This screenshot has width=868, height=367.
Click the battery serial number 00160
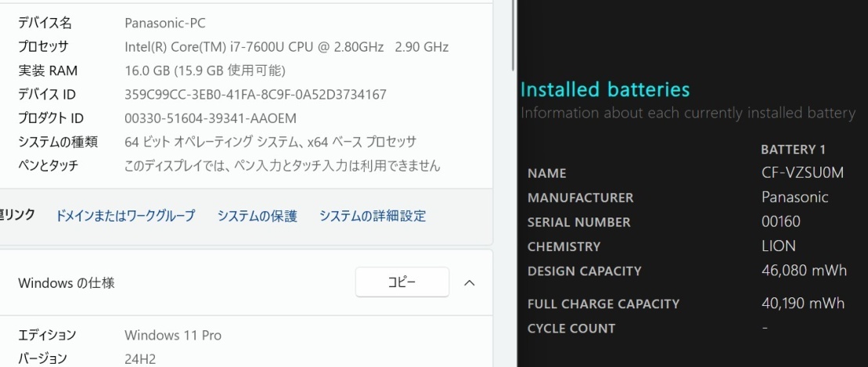(x=781, y=221)
